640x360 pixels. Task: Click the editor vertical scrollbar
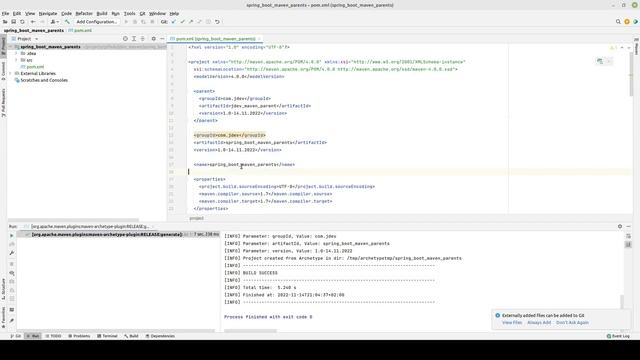[x=631, y=73]
